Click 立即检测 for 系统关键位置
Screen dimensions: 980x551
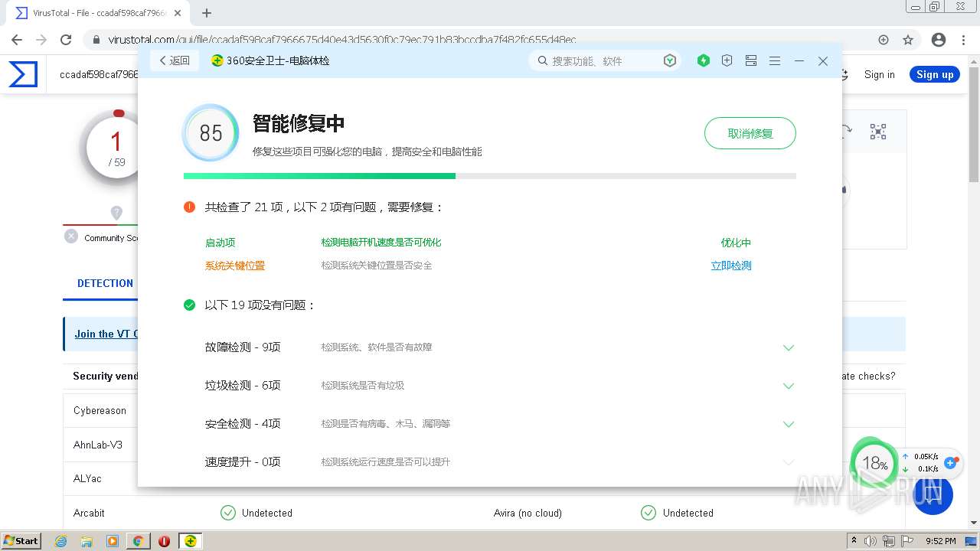pos(731,266)
